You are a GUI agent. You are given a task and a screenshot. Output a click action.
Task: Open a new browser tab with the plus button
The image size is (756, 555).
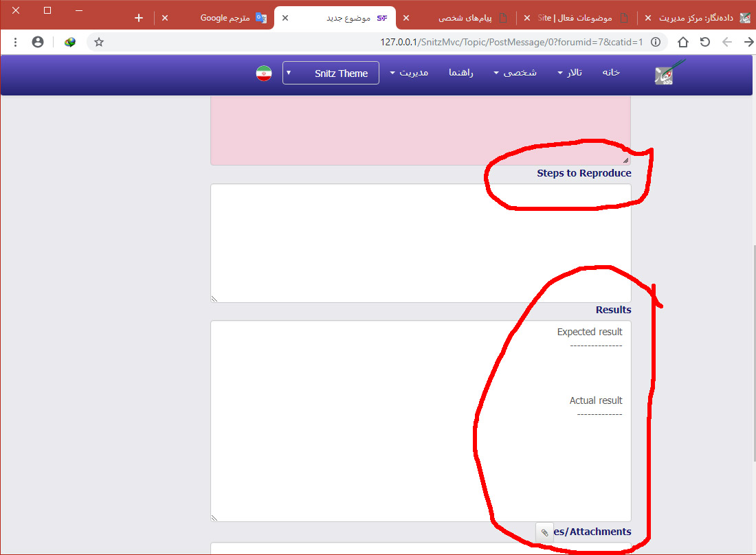coord(139,18)
